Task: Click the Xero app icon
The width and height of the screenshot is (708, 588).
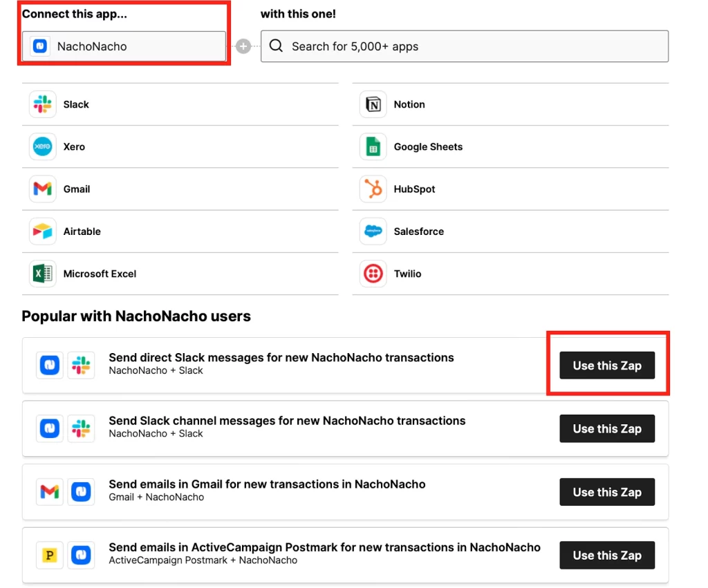Action: click(42, 146)
